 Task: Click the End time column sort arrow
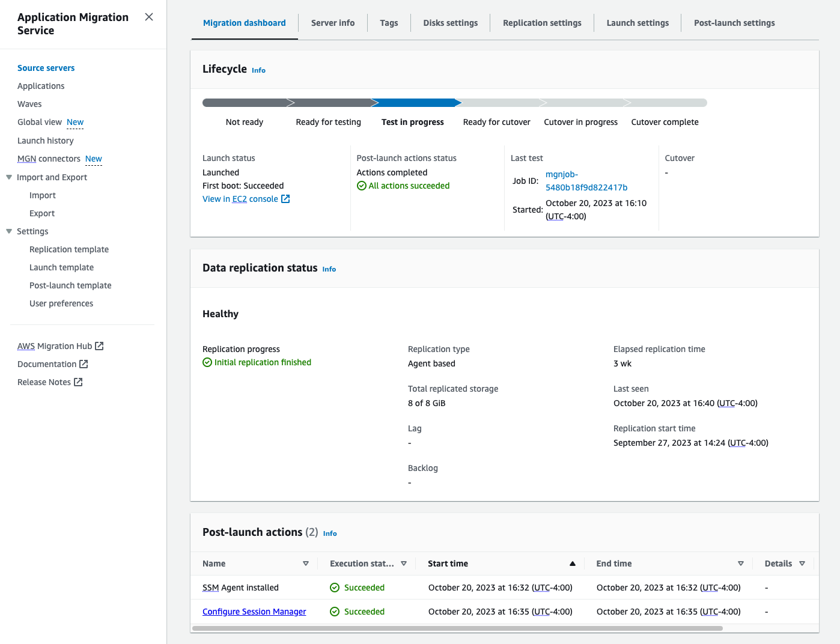741,563
